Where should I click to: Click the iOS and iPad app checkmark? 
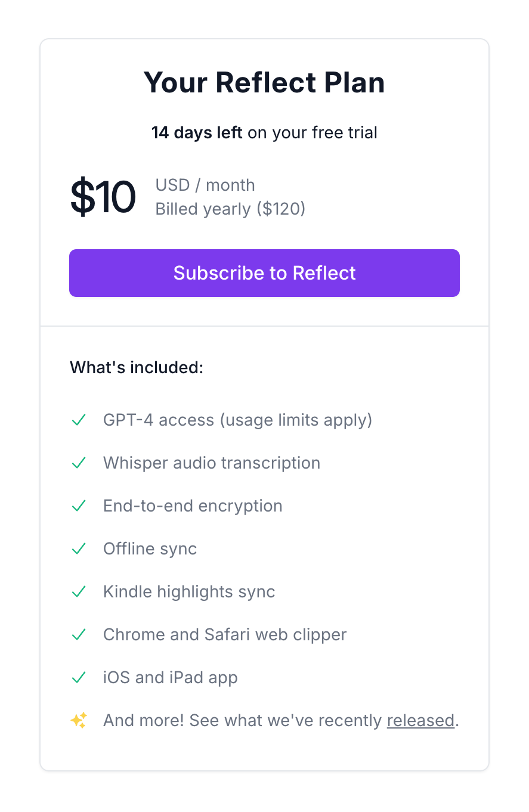tap(78, 677)
